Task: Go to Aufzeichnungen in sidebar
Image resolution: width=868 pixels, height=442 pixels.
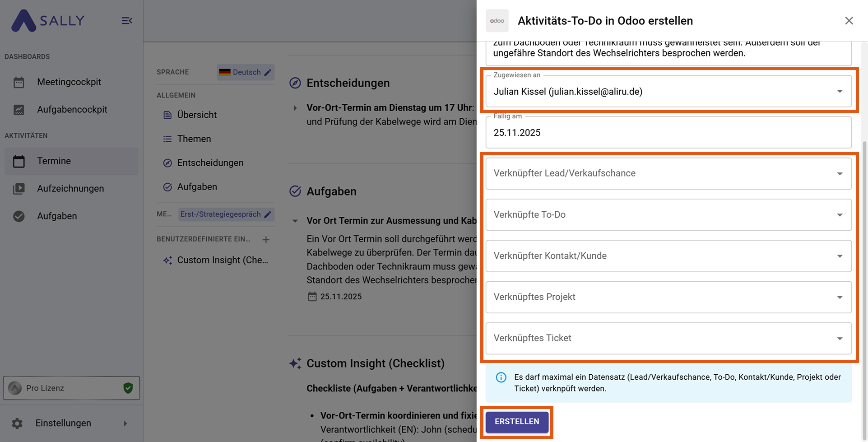Action: coord(70,189)
